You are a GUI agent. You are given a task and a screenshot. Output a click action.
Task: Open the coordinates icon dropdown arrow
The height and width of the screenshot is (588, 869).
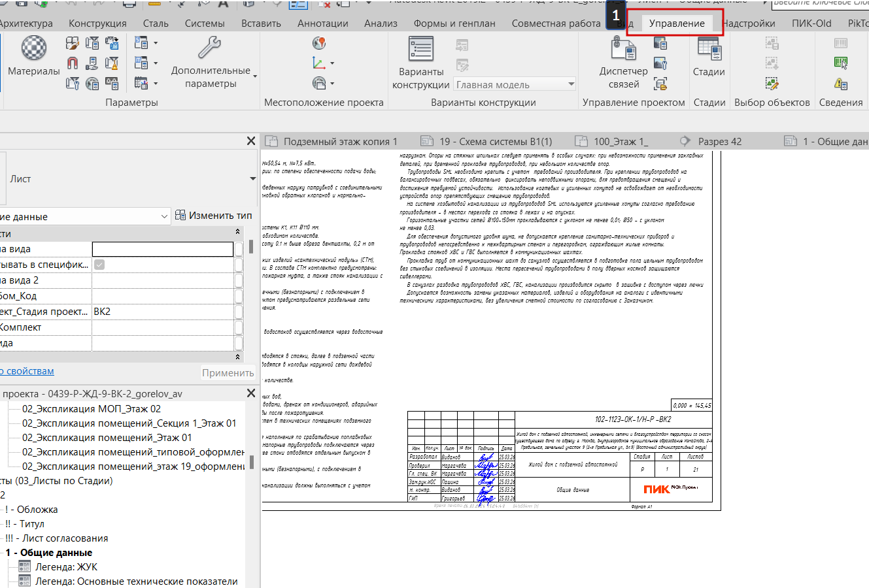coord(332,64)
